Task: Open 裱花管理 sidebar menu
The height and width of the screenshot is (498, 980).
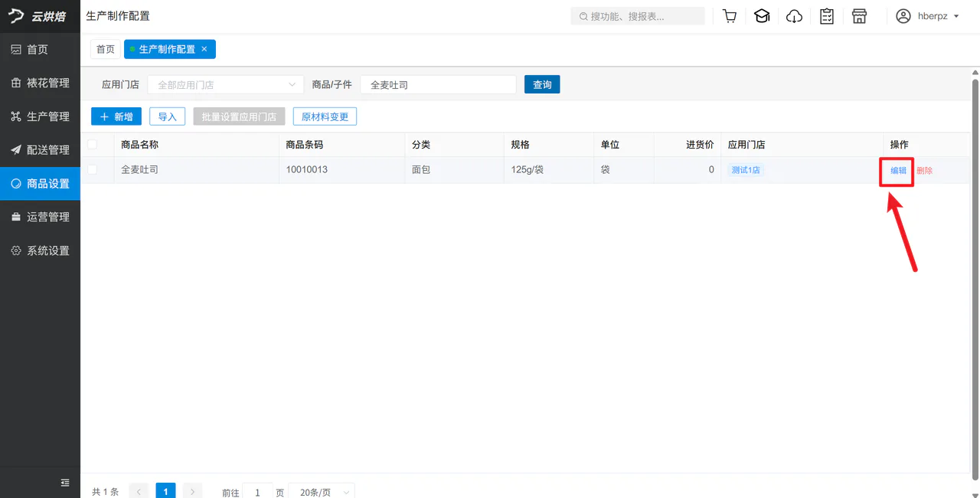Action: 40,83
